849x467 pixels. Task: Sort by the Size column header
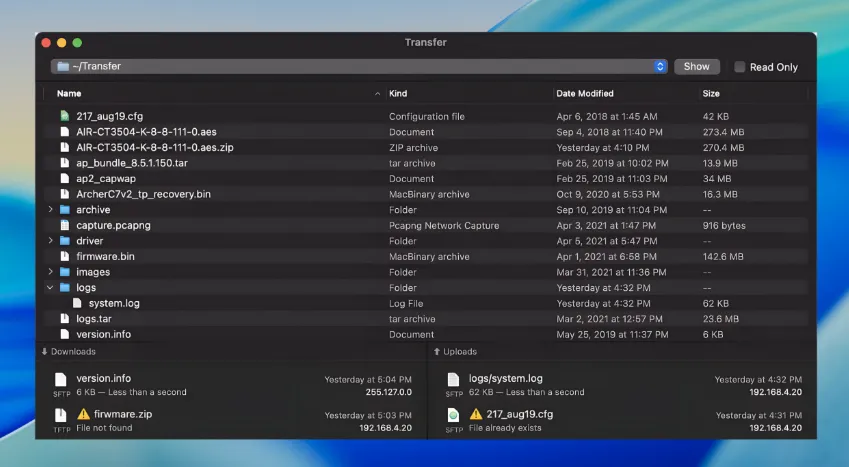coord(711,94)
